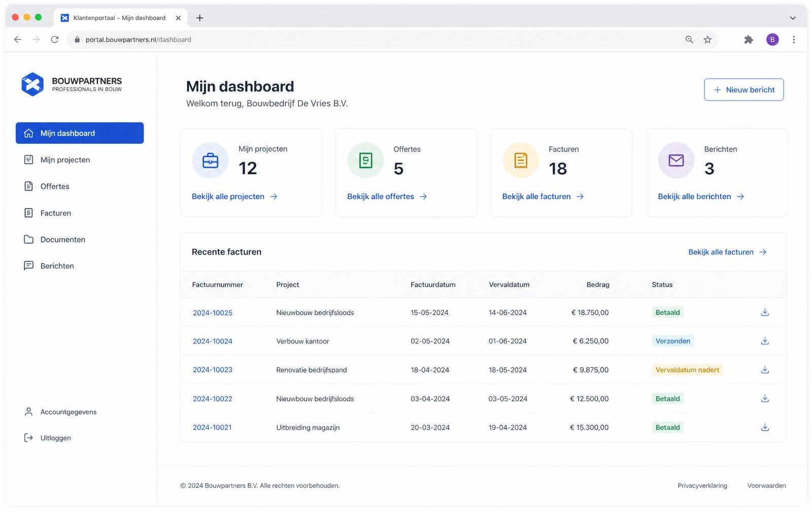Download invoice 2024-10023

point(765,370)
